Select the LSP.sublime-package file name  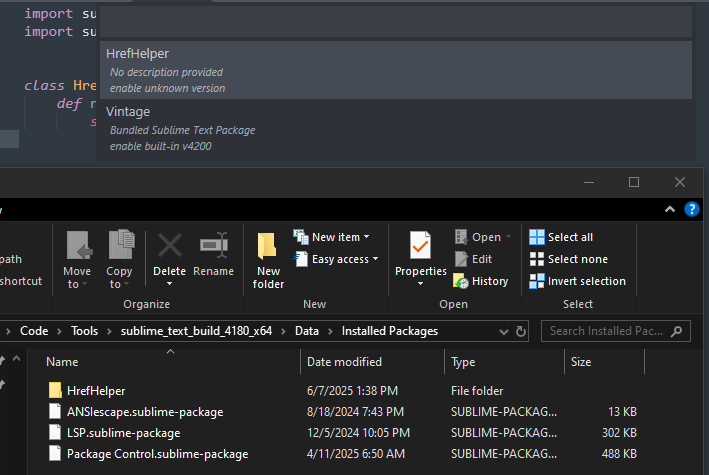coord(123,432)
